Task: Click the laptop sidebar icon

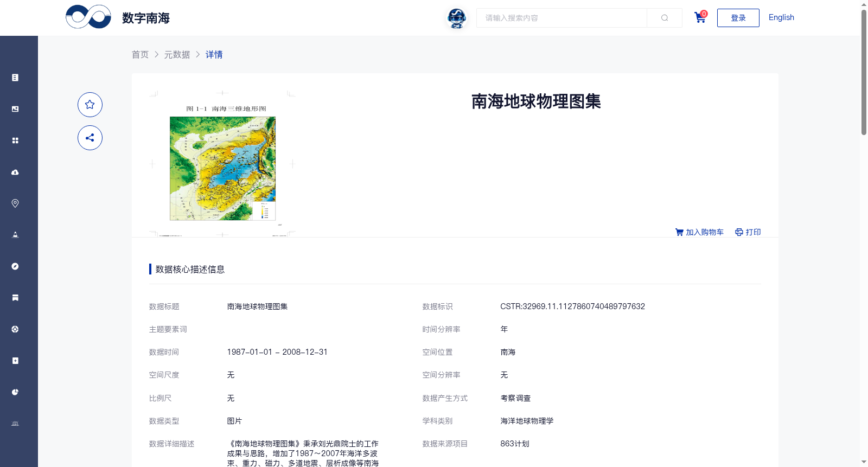Action: [15, 424]
